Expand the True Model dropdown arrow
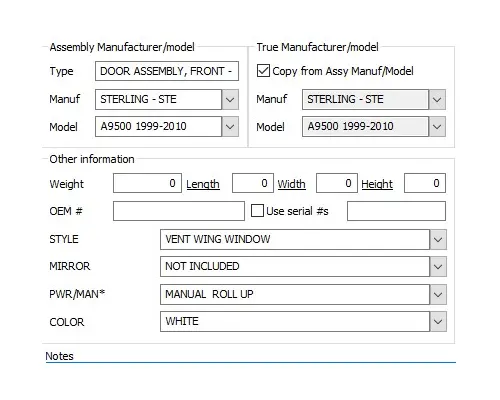500x400 pixels. point(437,127)
